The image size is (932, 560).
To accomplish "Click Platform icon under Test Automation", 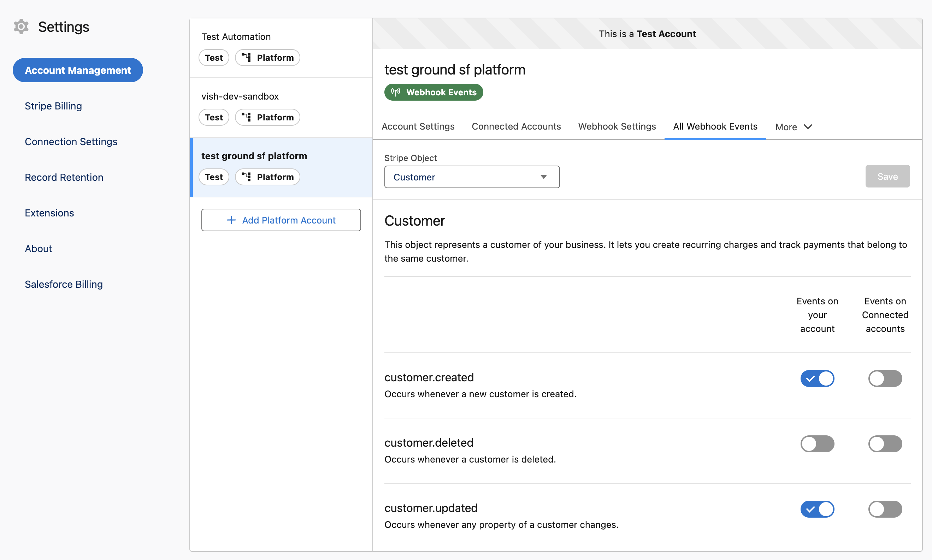I will pos(246,58).
